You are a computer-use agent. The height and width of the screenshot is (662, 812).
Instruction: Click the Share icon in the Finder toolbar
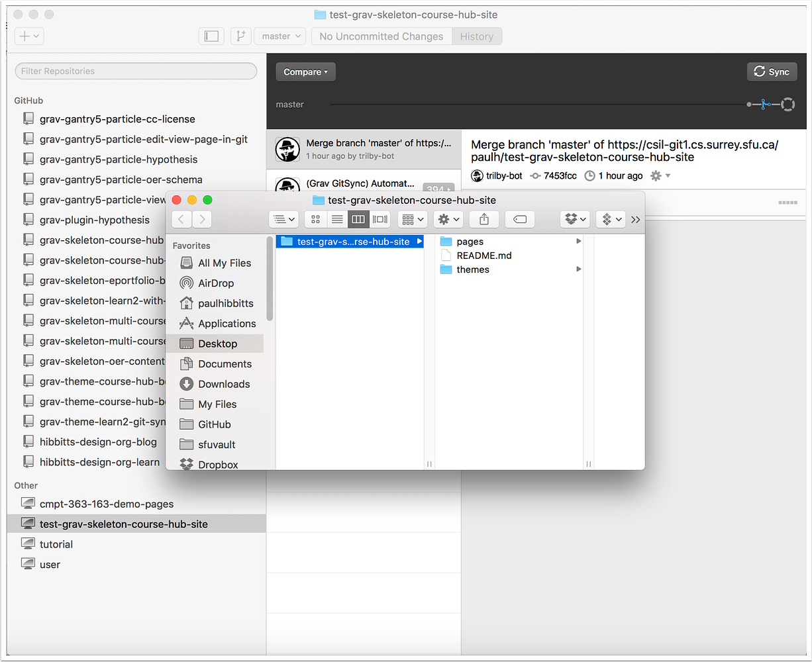484,219
